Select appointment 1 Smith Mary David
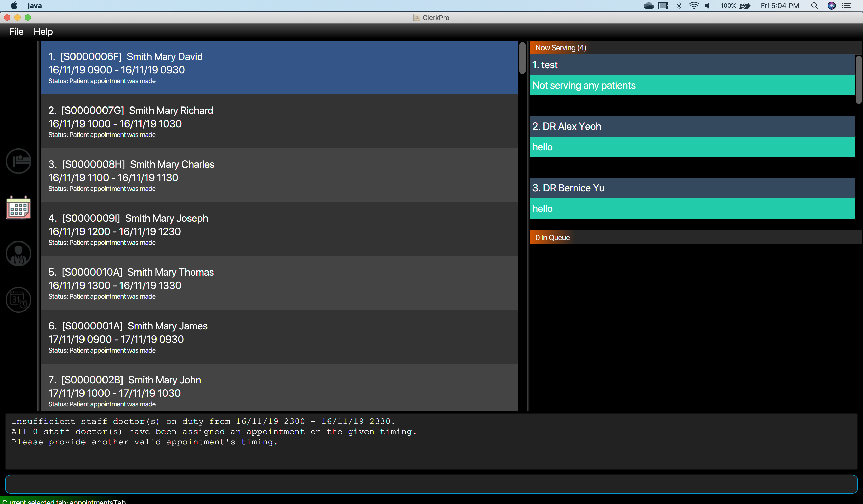Viewport: 863px width, 504px height. 279,67
